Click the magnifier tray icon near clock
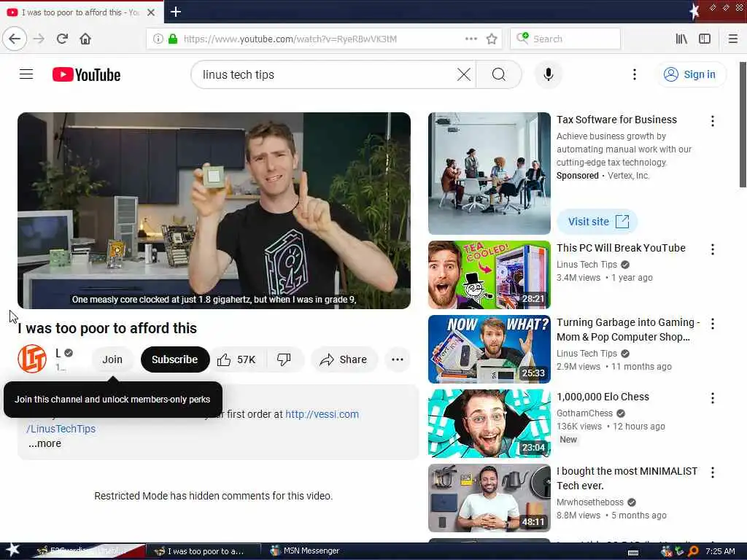This screenshot has height=560, width=747. (693, 551)
